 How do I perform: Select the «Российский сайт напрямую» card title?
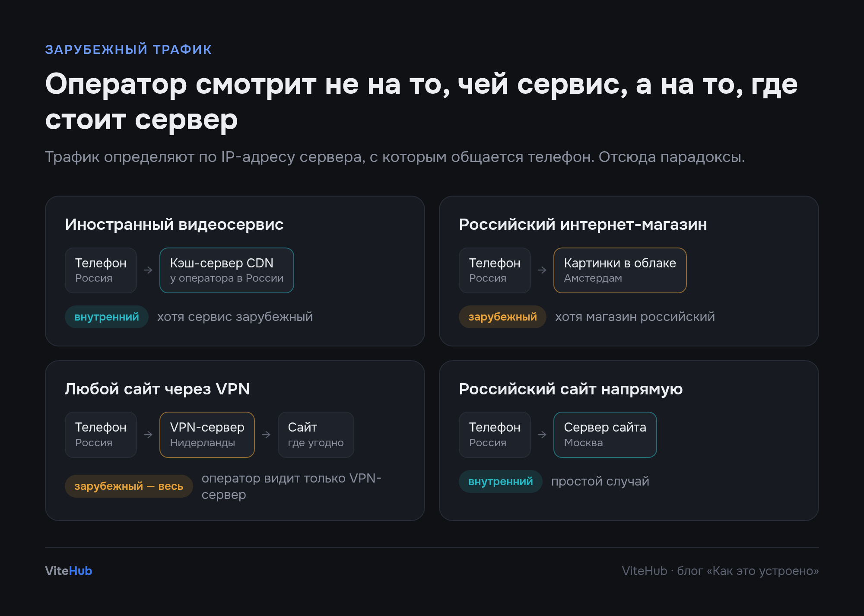click(571, 389)
